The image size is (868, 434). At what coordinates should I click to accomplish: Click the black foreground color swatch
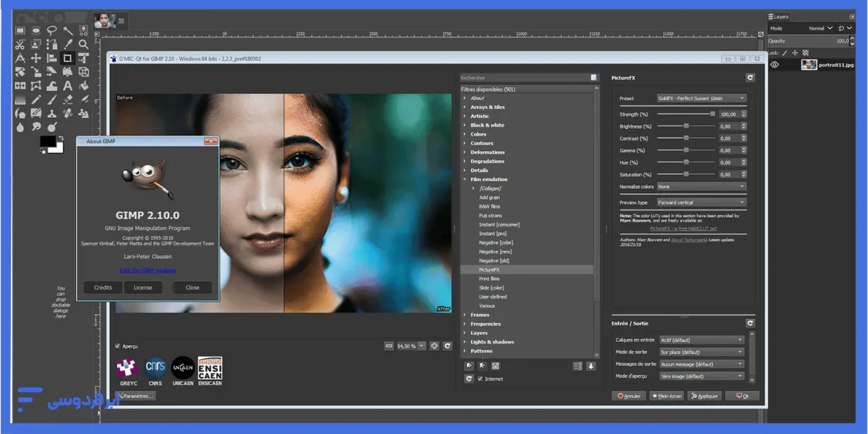point(48,141)
